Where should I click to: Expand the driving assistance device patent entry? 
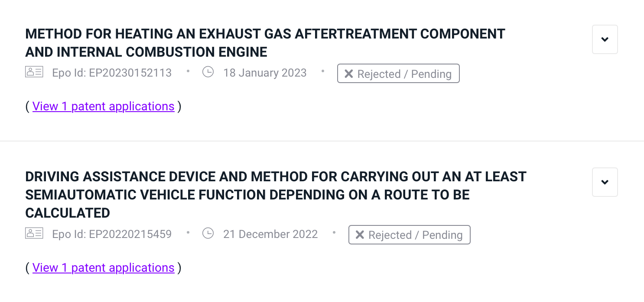(x=605, y=182)
